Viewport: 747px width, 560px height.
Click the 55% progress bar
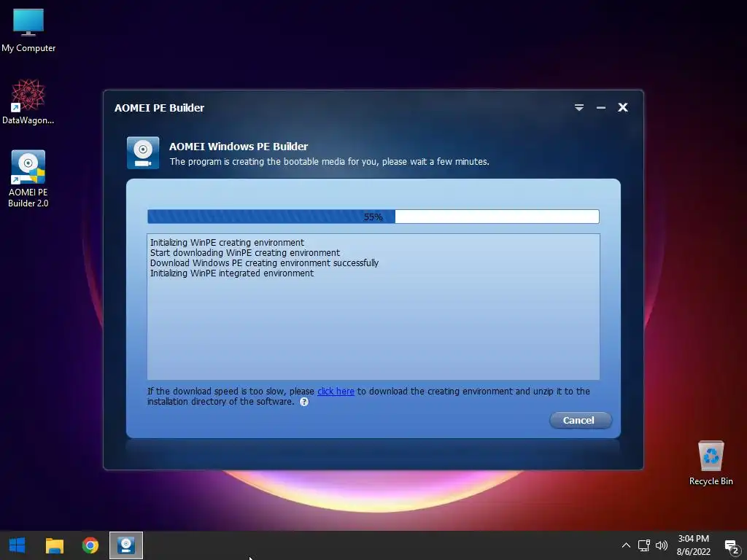tap(373, 217)
